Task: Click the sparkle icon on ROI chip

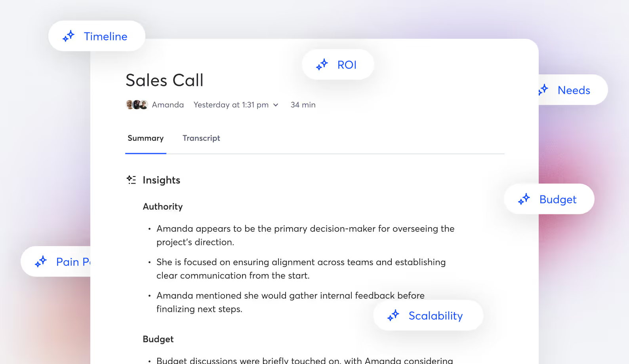Action: 322,64
